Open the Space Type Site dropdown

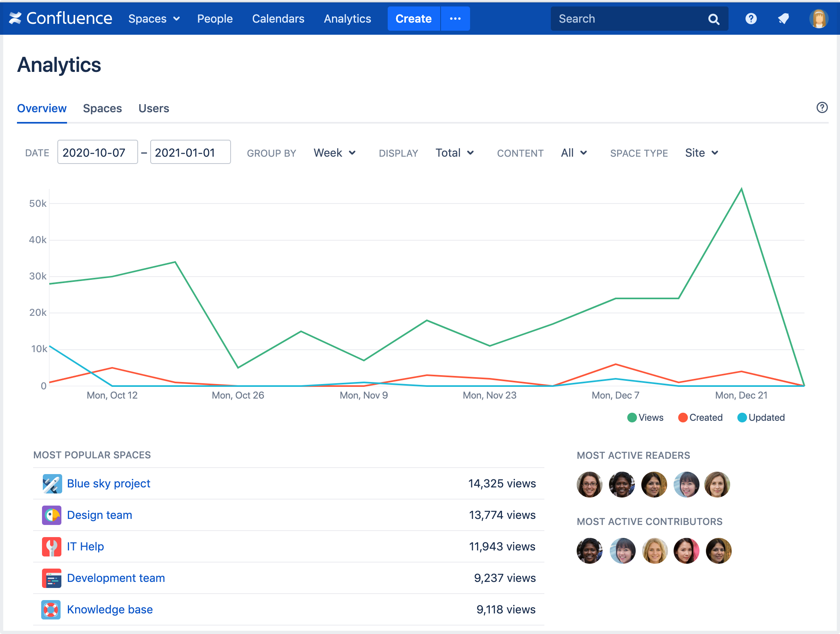pos(701,153)
